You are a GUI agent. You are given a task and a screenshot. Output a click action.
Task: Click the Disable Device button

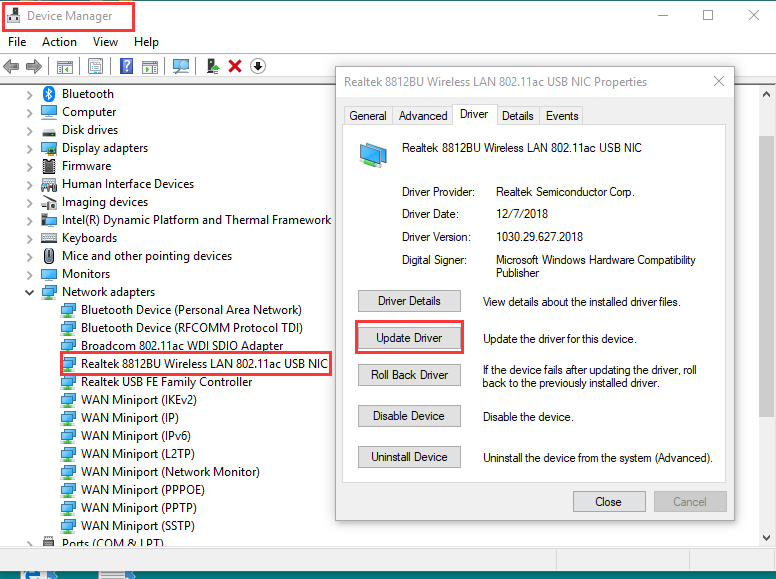point(409,416)
